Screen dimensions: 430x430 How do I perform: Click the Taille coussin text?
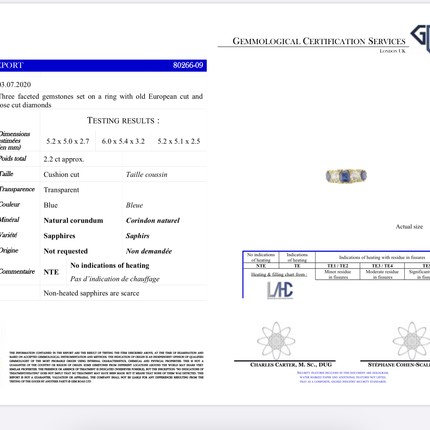coord(147,175)
